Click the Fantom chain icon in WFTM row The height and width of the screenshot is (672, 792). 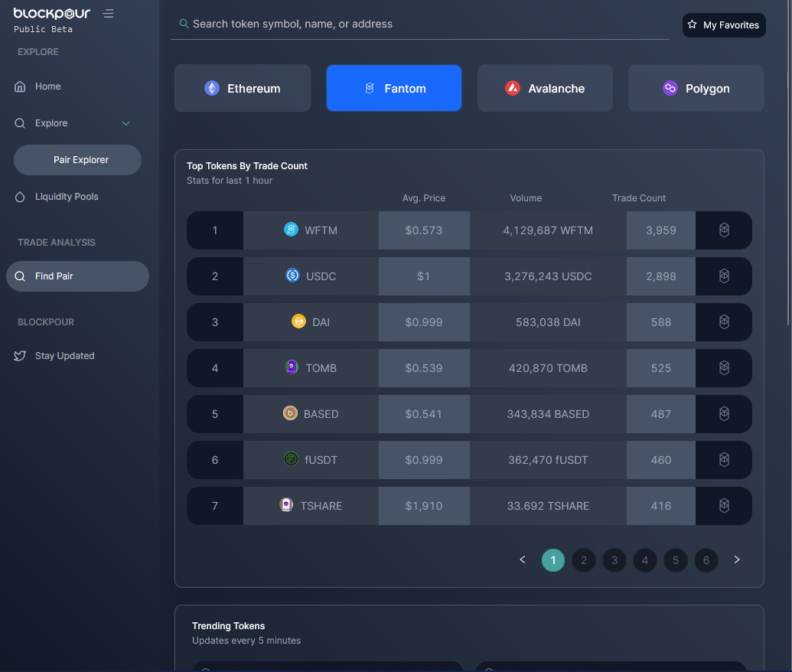click(x=724, y=230)
